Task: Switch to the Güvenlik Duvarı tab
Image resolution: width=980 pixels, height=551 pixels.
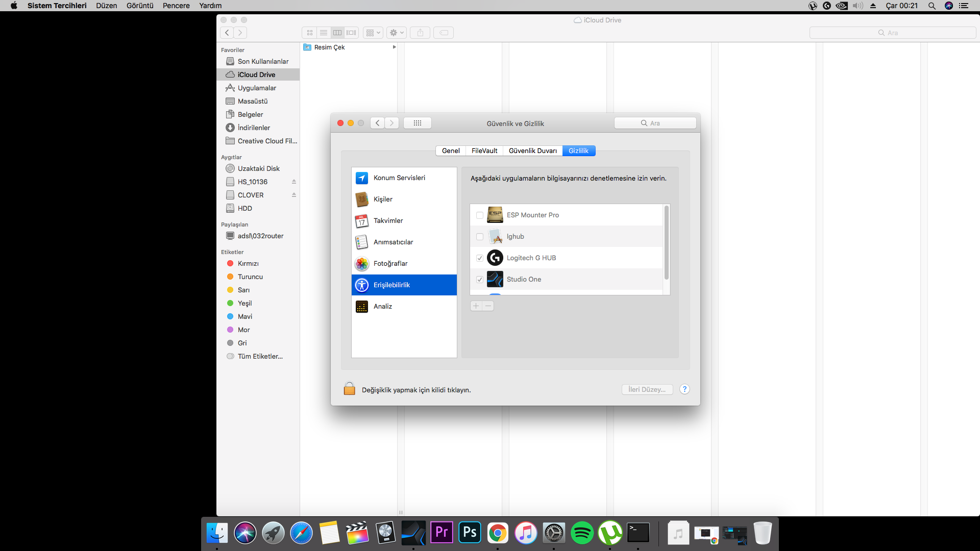Action: (x=532, y=151)
